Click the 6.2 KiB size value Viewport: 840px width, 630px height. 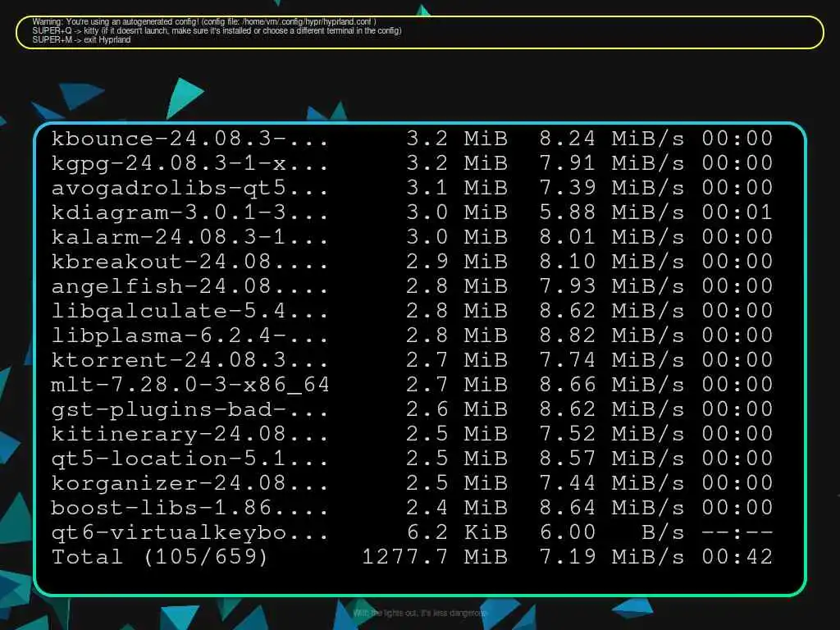(x=457, y=532)
